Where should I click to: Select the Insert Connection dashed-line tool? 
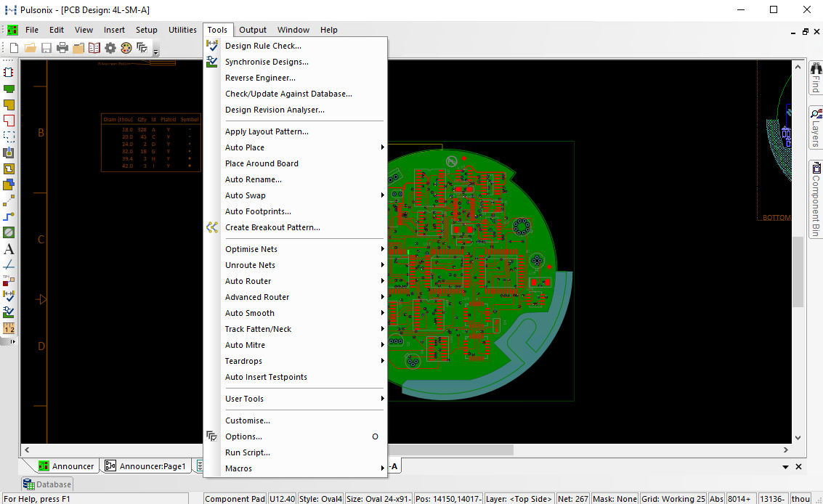pos(9,200)
